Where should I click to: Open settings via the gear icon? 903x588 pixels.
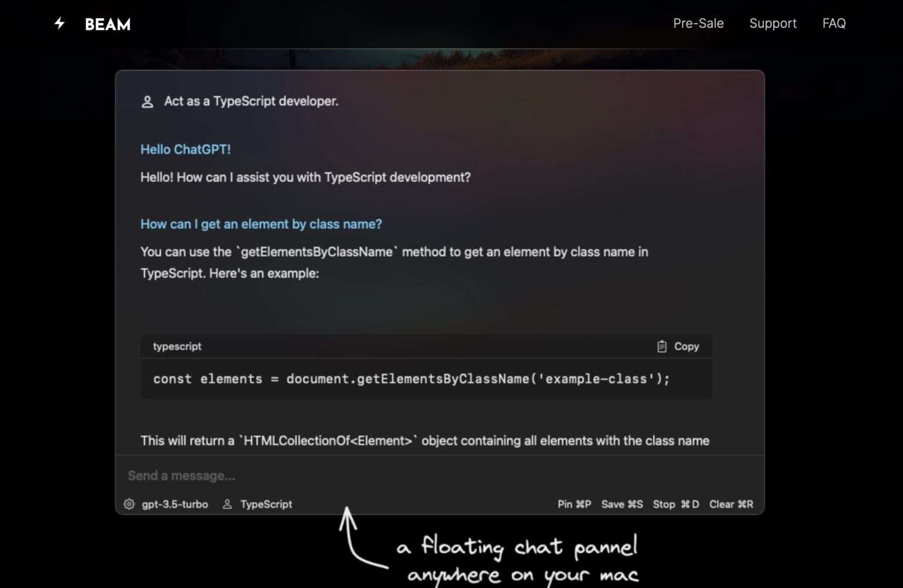(x=129, y=504)
